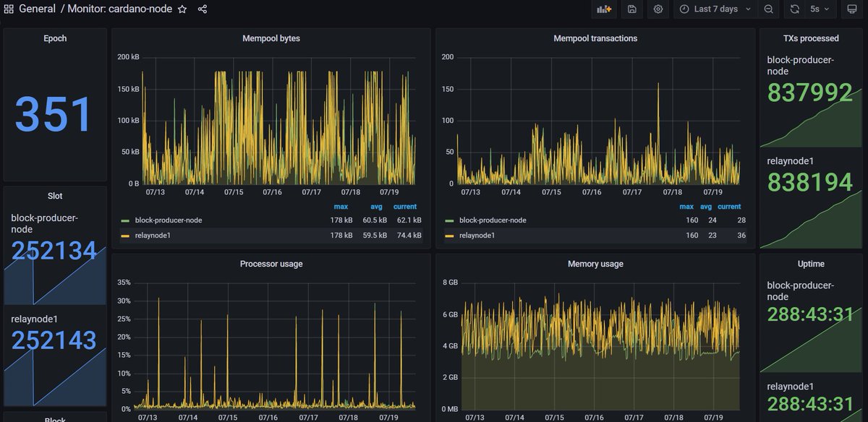Viewport: 868px width, 422px height.
Task: Toggle block-producer-node series in Mempool bytes legend
Action: click(x=169, y=220)
